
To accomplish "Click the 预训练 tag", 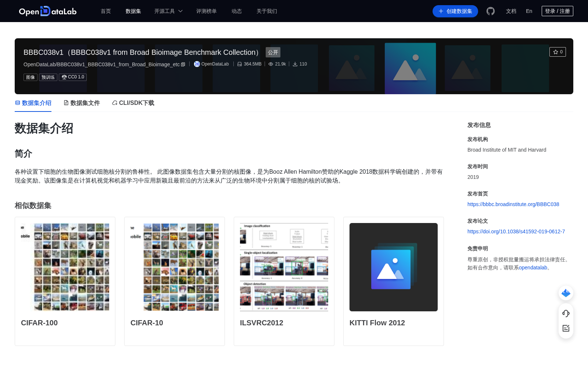I will tap(48, 77).
